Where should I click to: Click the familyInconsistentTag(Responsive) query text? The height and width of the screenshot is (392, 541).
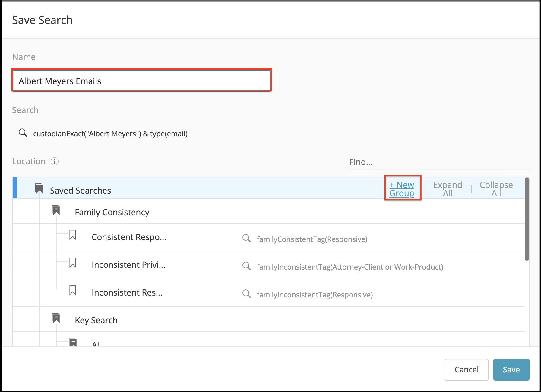[315, 295]
